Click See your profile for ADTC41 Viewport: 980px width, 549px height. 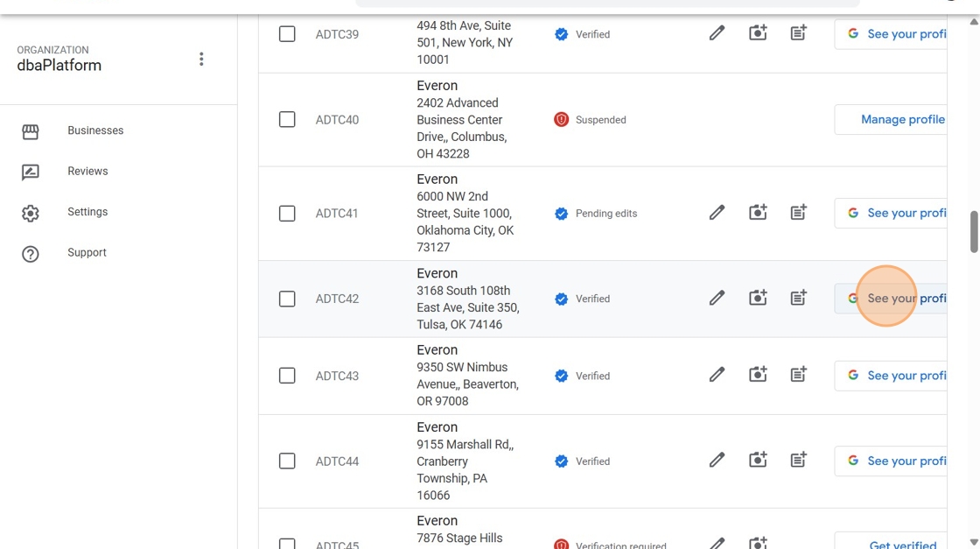pyautogui.click(x=891, y=214)
